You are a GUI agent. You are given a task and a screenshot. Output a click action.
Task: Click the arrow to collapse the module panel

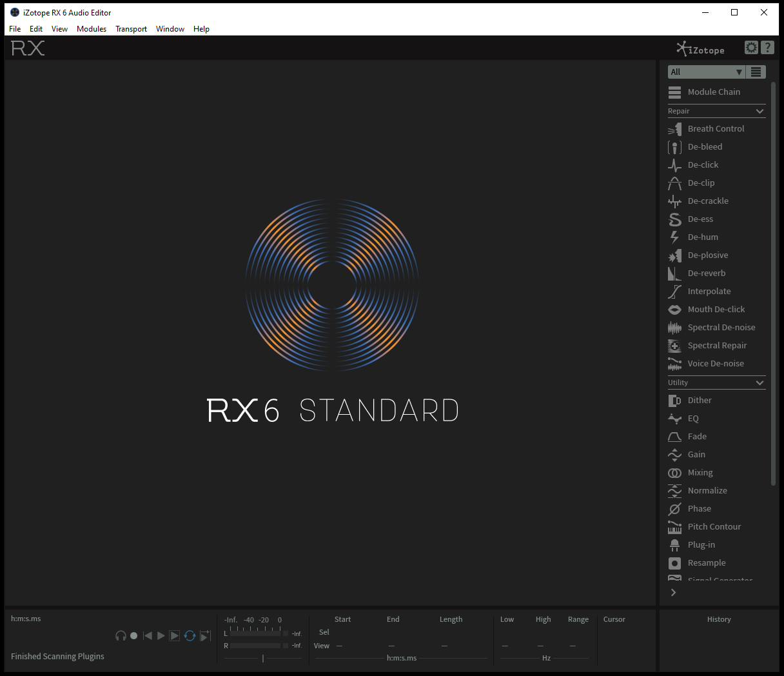coord(673,593)
